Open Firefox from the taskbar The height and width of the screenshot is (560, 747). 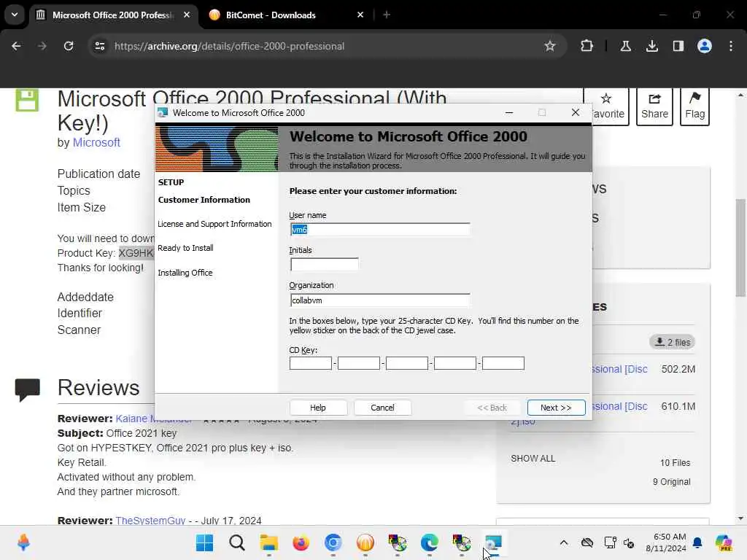[301, 542]
